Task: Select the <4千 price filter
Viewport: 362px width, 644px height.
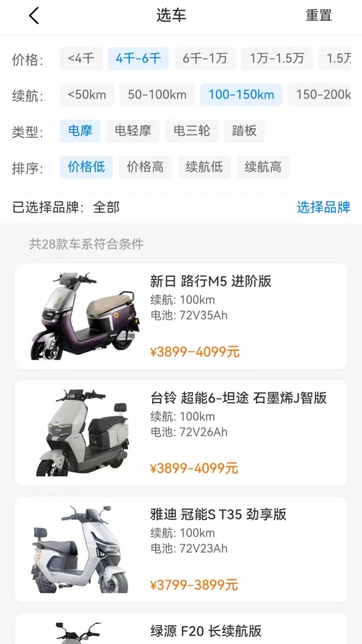Action: (81, 58)
